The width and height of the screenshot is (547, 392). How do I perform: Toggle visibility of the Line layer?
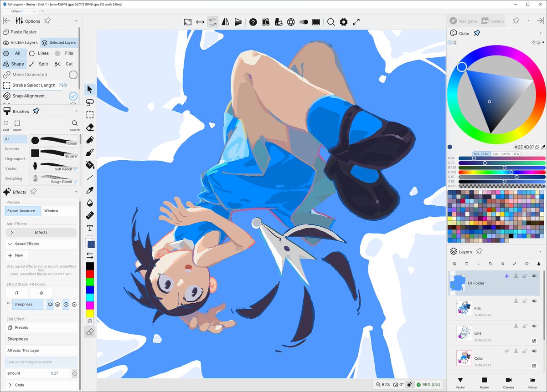pyautogui.click(x=534, y=326)
